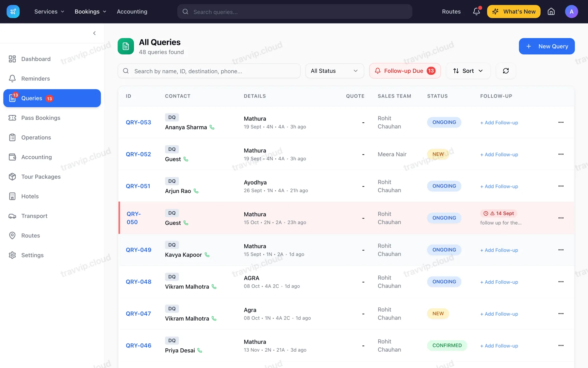588x368 pixels.
Task: Toggle the Follow-up Due filter
Action: (405, 71)
